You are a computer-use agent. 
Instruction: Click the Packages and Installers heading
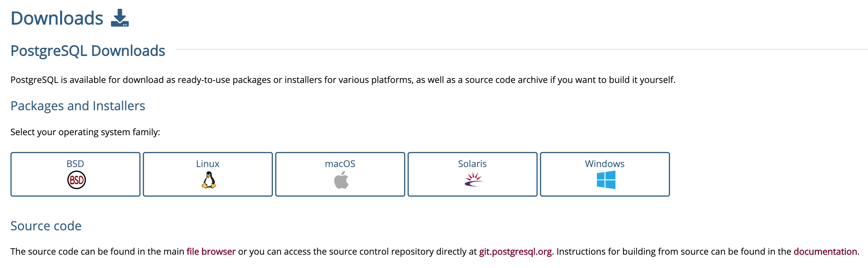[x=78, y=106]
